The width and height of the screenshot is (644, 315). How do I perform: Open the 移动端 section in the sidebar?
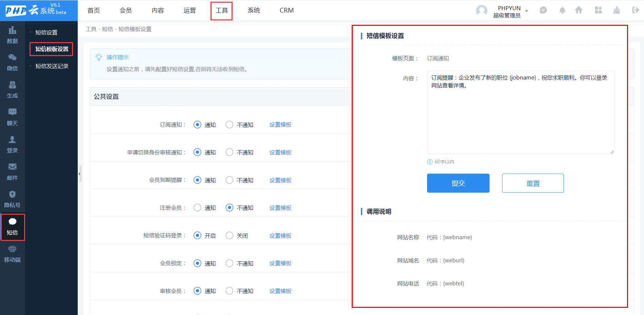(12, 255)
